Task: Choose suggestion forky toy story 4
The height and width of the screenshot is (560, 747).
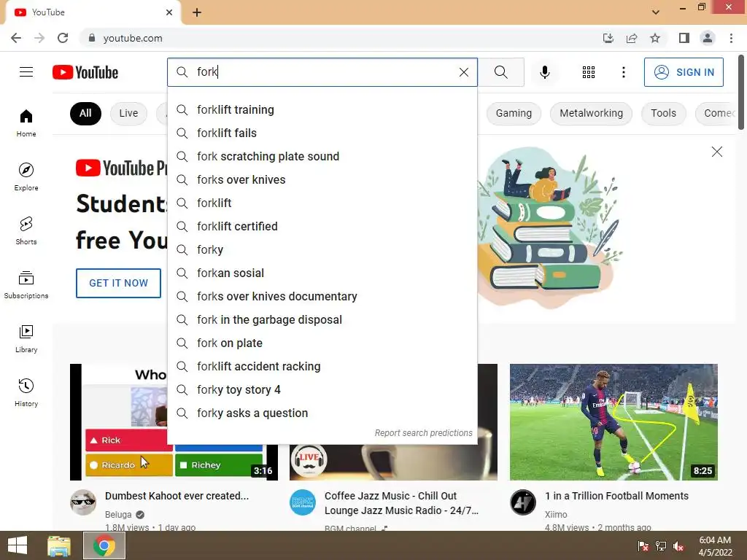Action: 322,389
